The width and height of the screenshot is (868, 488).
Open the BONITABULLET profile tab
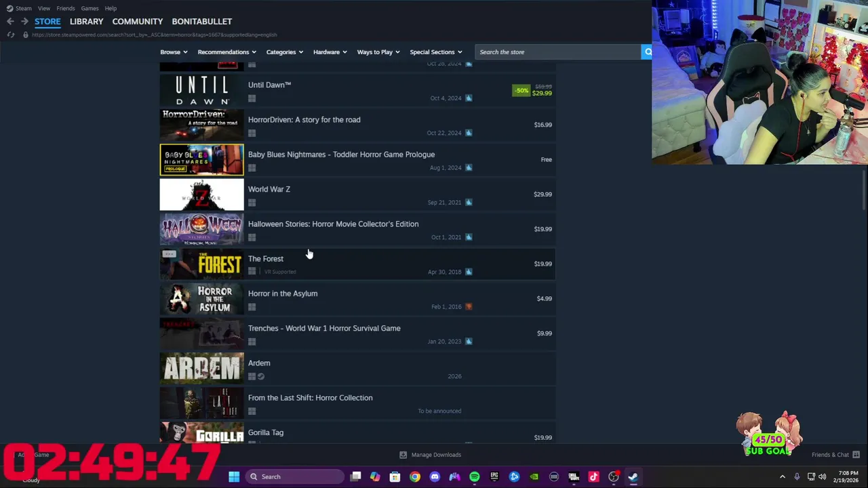pyautogui.click(x=202, y=21)
